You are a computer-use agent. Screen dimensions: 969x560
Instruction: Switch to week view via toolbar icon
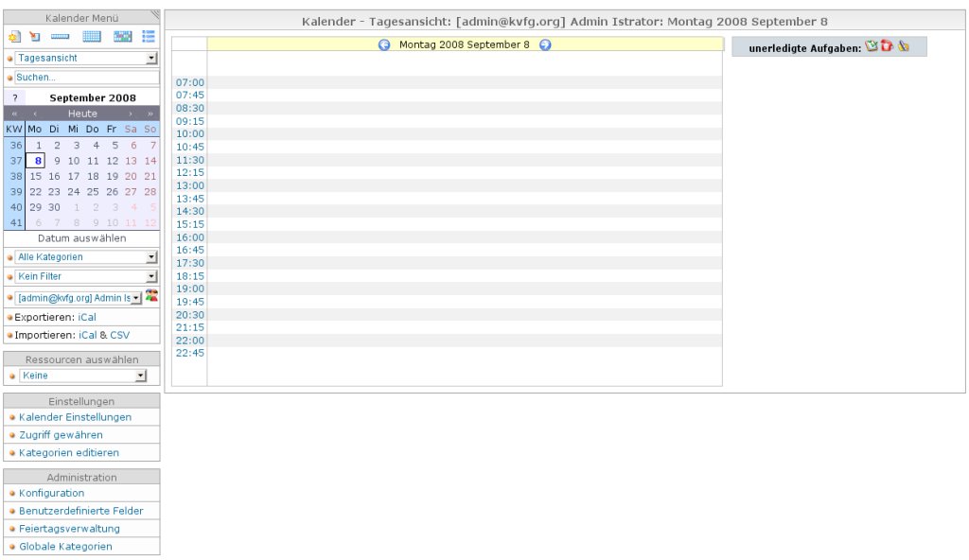[x=61, y=37]
